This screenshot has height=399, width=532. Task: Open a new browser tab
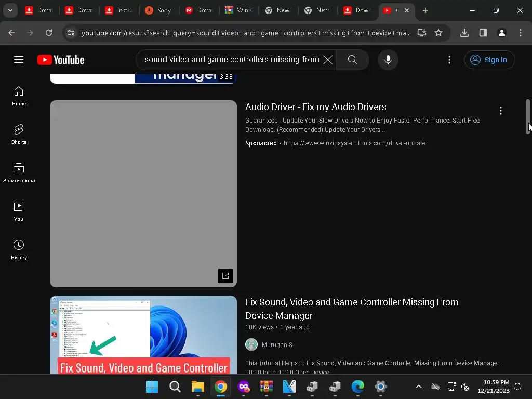(425, 10)
